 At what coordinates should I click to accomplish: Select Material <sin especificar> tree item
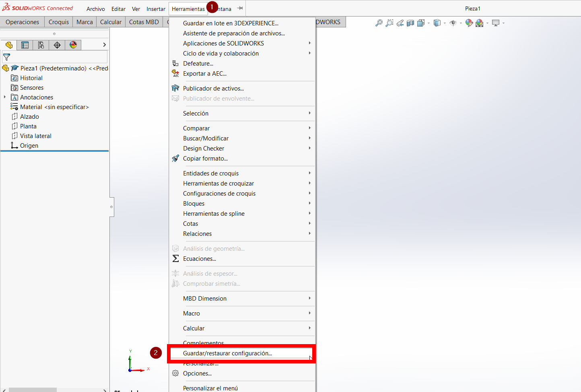click(54, 107)
